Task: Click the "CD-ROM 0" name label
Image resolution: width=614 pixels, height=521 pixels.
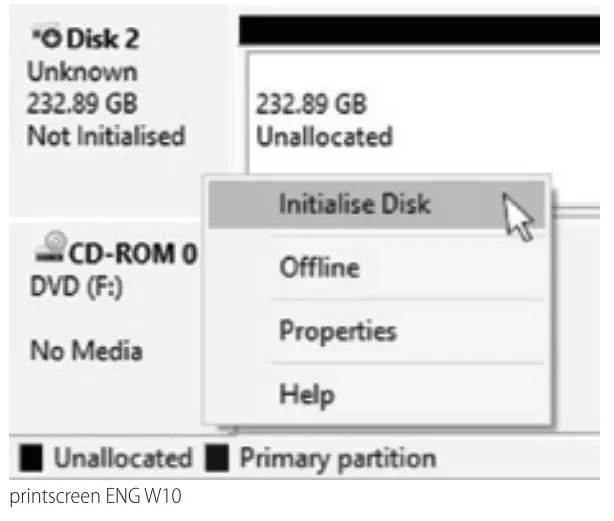Action: tap(130, 254)
